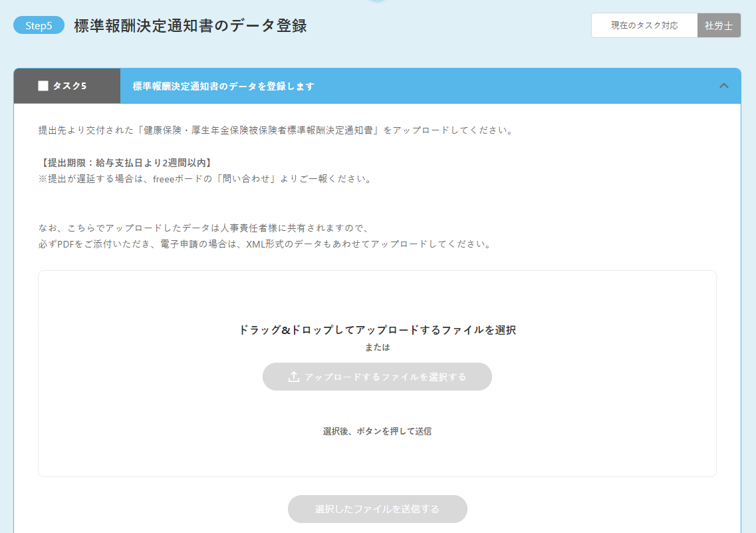Click page title 標準報酬決定通知書のデータ登録

point(190,25)
